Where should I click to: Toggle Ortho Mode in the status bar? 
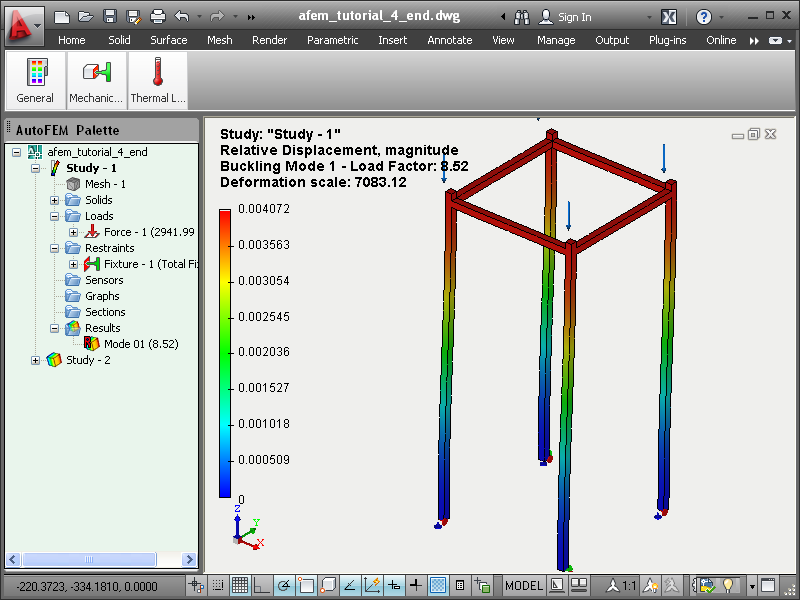261,585
